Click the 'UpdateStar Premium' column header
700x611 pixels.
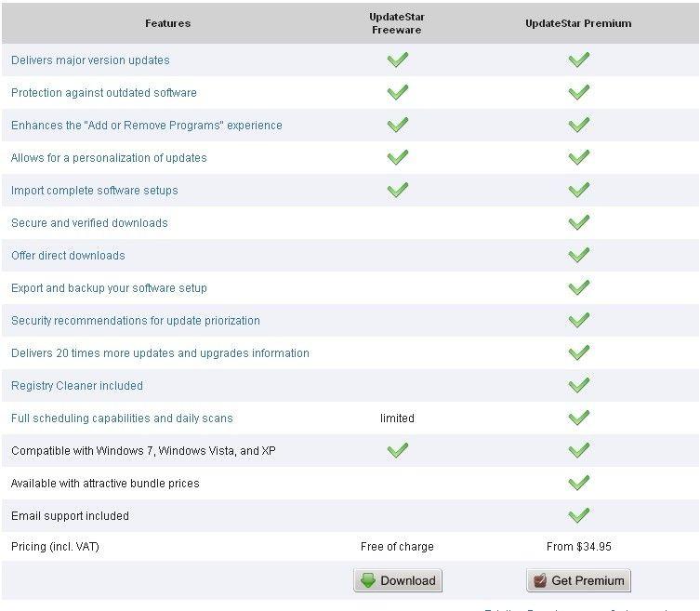[577, 23]
